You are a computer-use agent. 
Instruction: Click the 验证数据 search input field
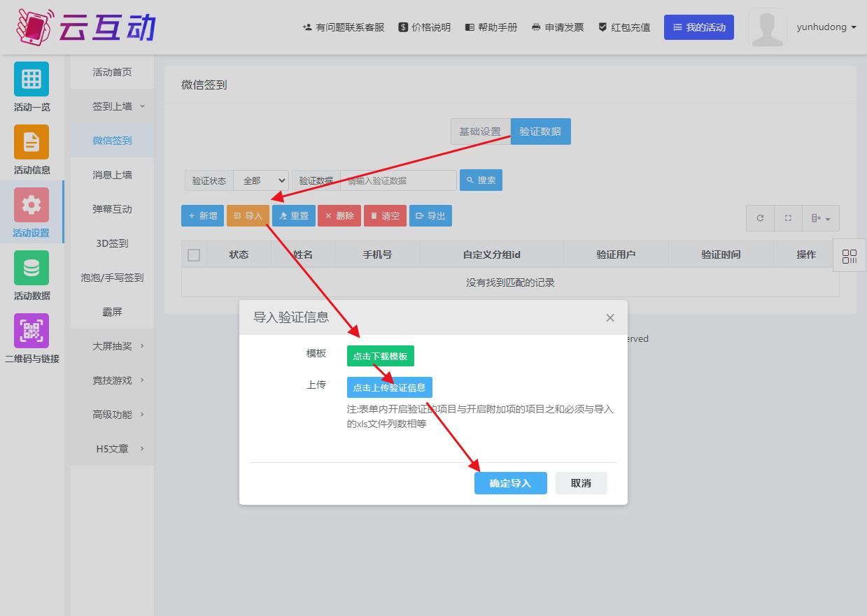(x=397, y=180)
